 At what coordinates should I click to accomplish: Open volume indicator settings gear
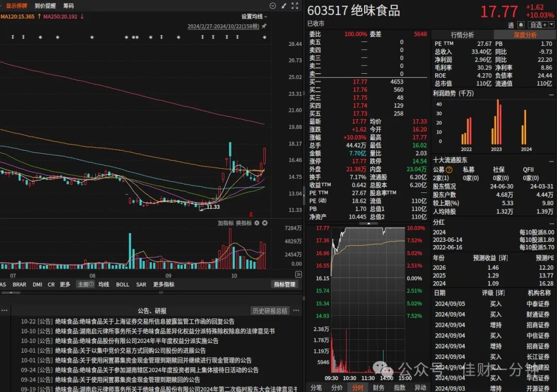tap(257, 223)
